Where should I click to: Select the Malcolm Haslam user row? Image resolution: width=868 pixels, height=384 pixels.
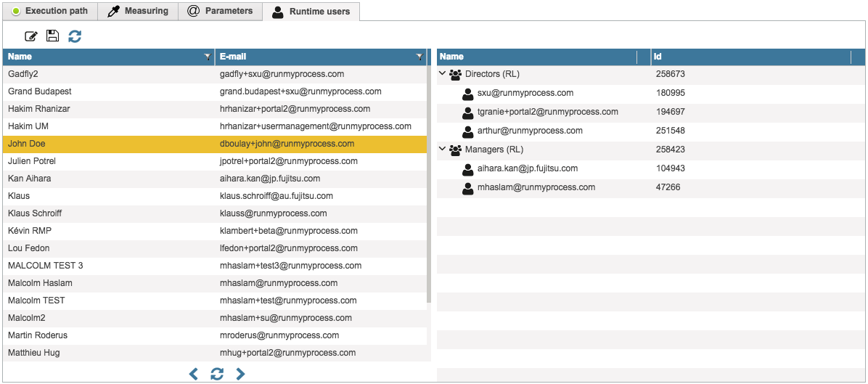click(215, 283)
